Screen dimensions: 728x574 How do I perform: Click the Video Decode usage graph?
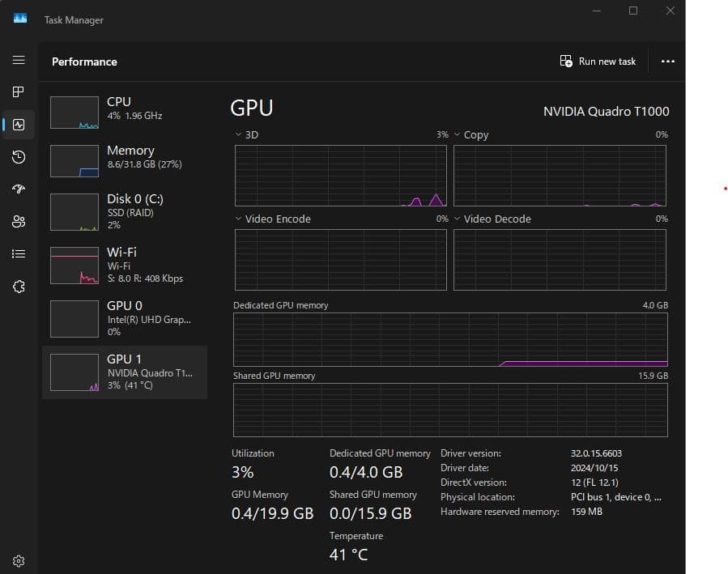(560, 260)
